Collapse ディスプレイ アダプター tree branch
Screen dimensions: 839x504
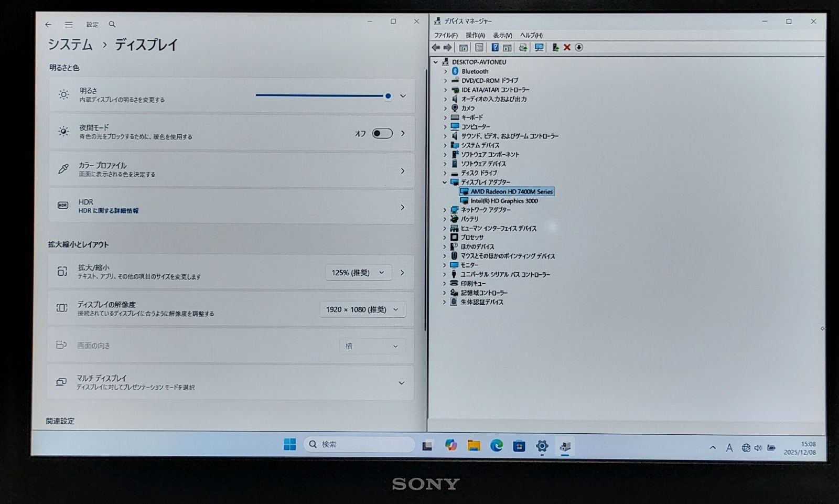[x=445, y=182]
